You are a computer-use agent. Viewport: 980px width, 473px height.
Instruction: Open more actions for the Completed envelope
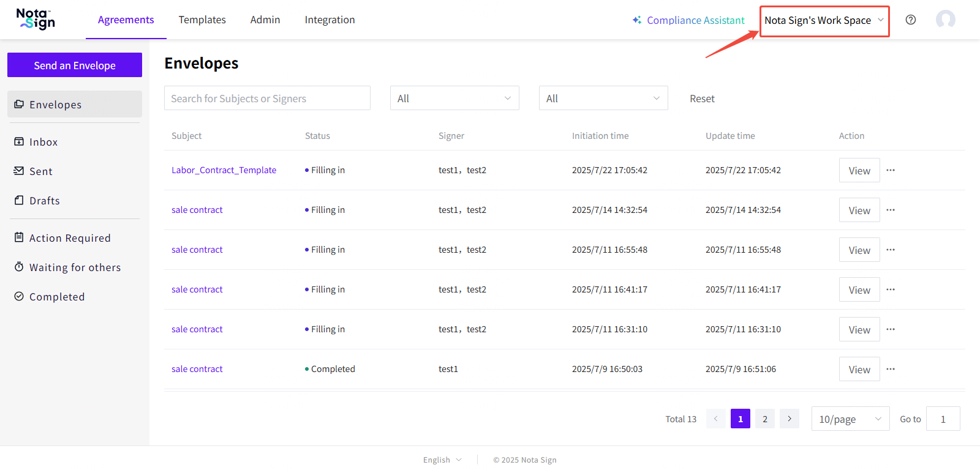tap(891, 369)
